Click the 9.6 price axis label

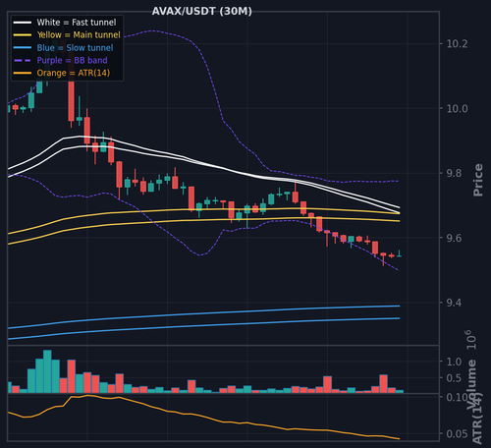click(x=455, y=238)
